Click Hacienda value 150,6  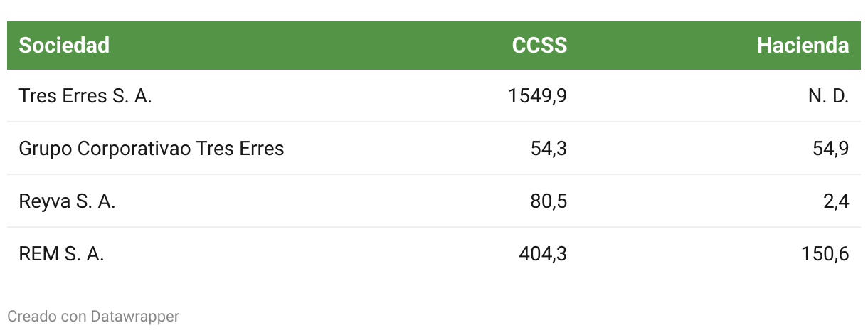coord(825,254)
